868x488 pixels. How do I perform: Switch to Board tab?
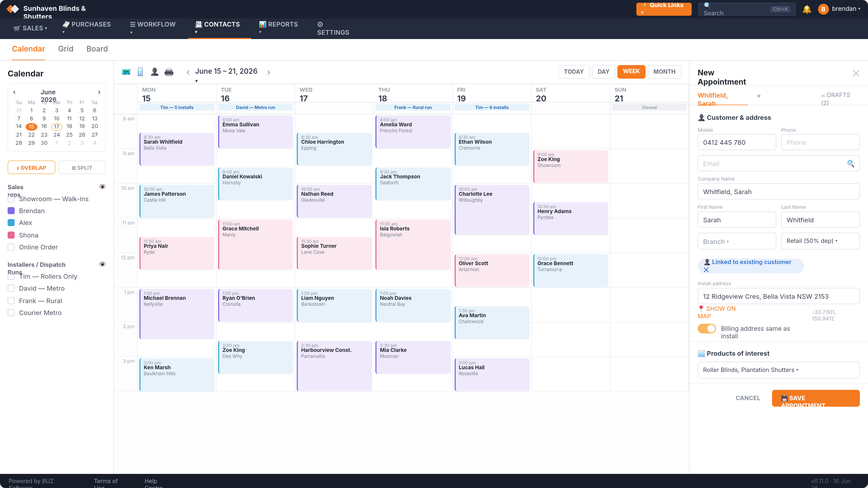pos(97,49)
